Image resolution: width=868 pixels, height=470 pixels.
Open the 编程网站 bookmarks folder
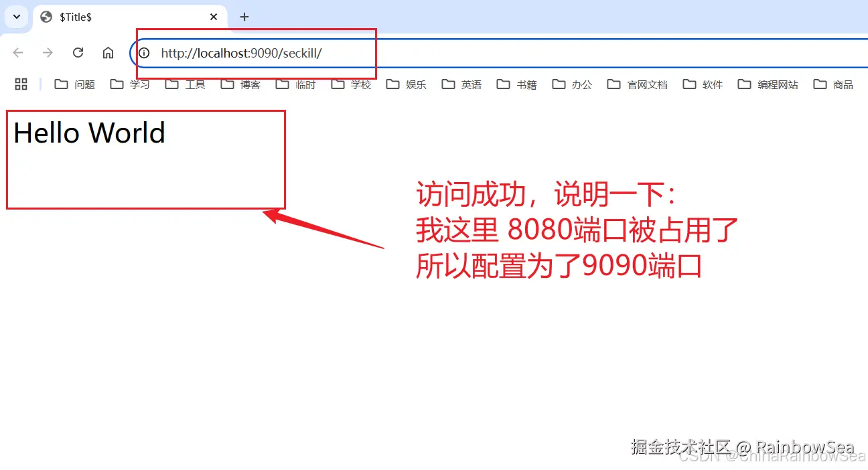point(777,84)
